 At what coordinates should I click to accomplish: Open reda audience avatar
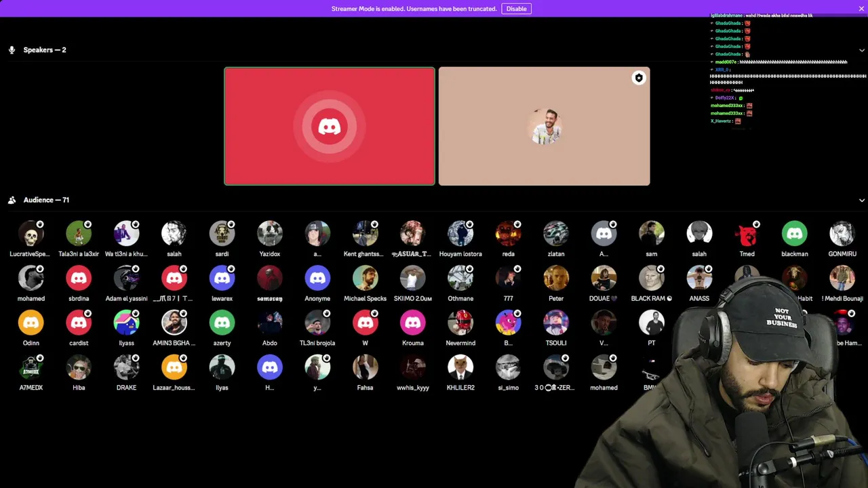508,234
